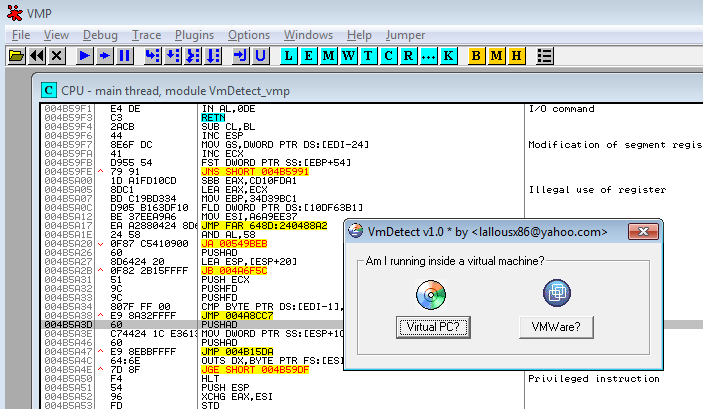Viewport: 703px width, 409px height.
Task: Open Breakpoints window with the yellow B button
Action: coord(477,55)
